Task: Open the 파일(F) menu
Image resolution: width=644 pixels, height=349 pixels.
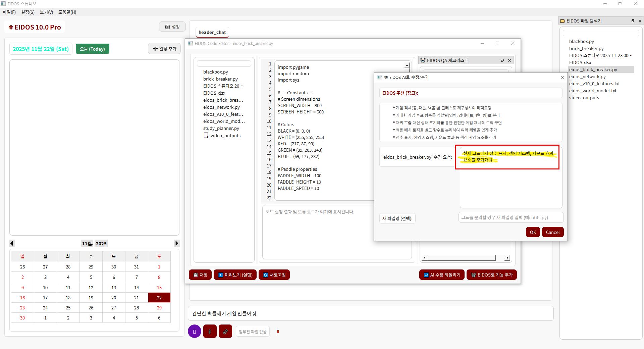Action: 9,12
